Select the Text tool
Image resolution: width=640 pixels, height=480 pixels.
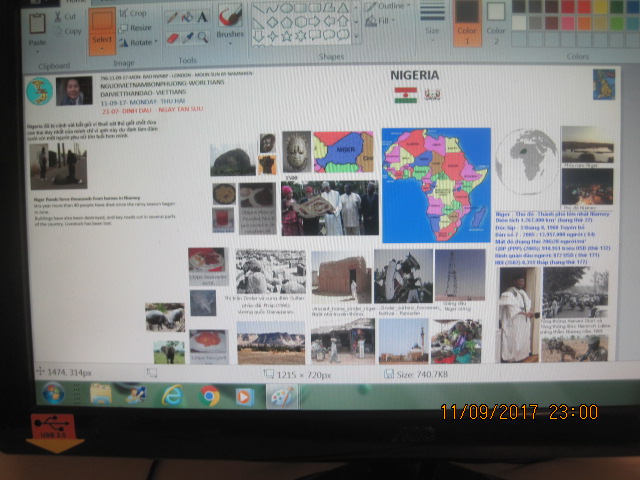[202, 17]
